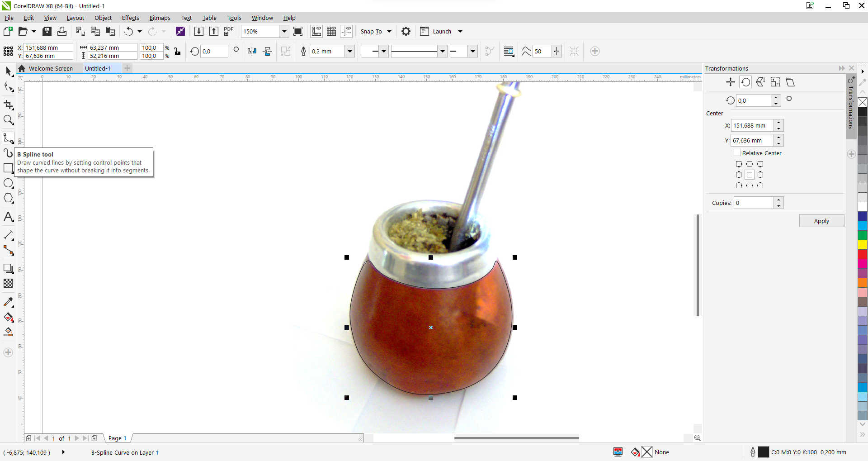The image size is (868, 461).
Task: Pick the yellow color swatch
Action: pos(863,245)
